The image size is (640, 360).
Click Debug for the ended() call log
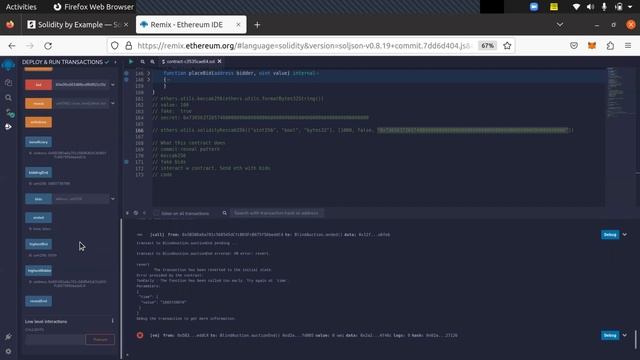click(610, 235)
